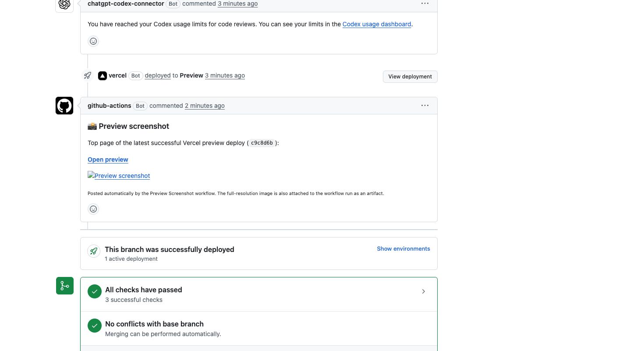Show environments for the deployment
This screenshot has width=644, height=351.
[403, 248]
